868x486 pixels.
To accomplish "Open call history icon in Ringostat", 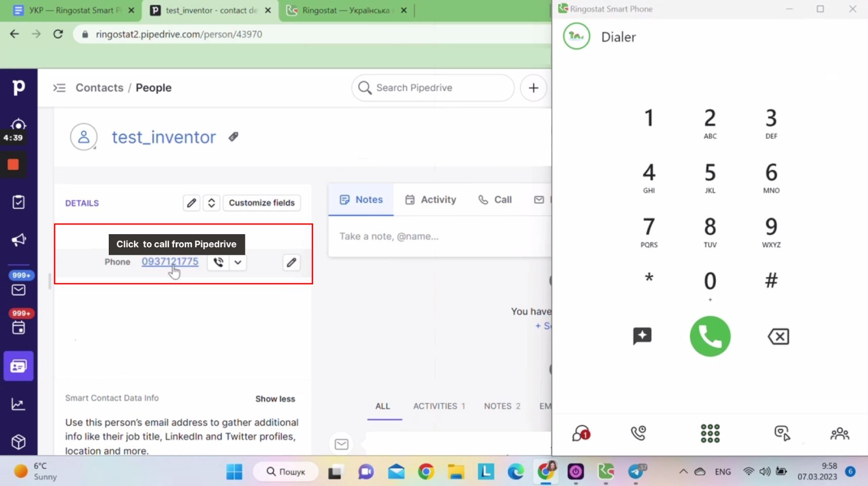I will pyautogui.click(x=638, y=433).
